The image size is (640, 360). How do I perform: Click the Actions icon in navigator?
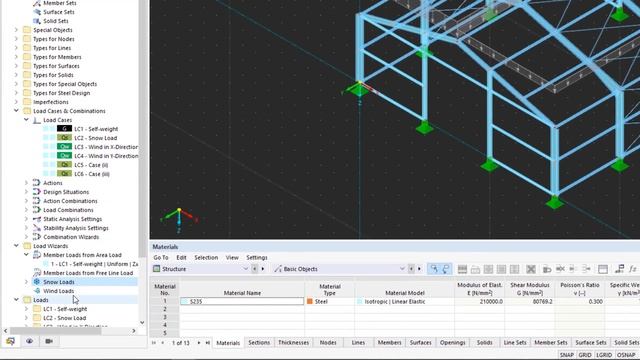(x=37, y=183)
